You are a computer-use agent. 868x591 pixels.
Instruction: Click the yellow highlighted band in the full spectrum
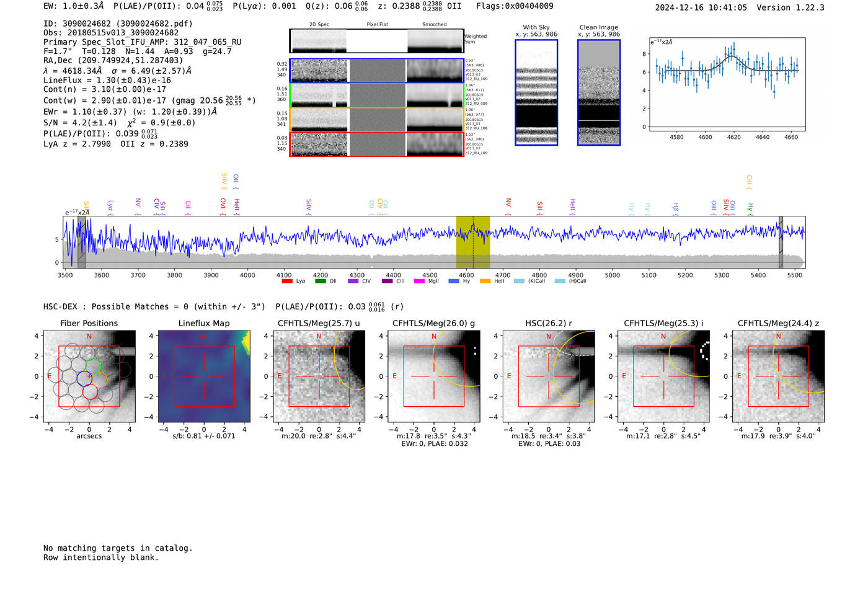pyautogui.click(x=473, y=242)
